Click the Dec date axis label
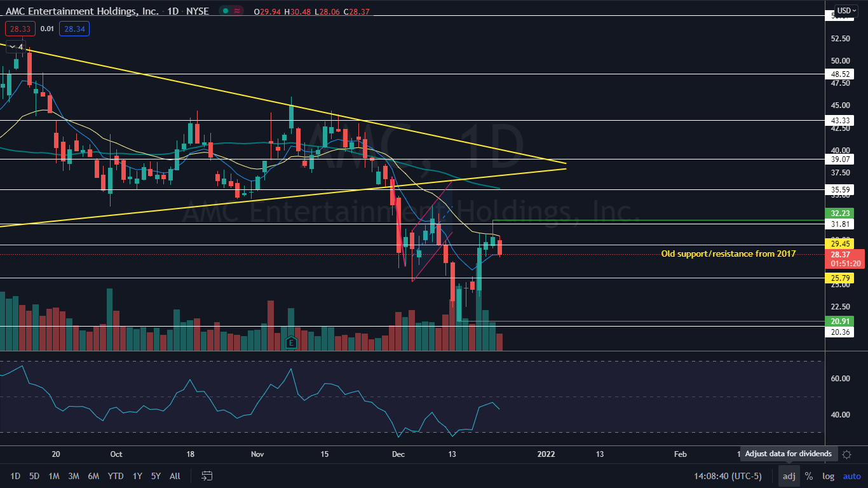 click(398, 454)
